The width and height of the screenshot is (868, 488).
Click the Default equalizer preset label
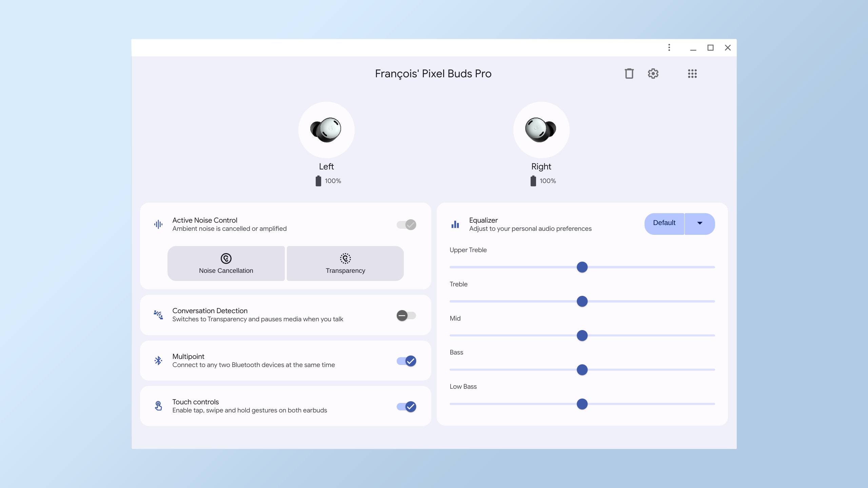click(x=664, y=223)
